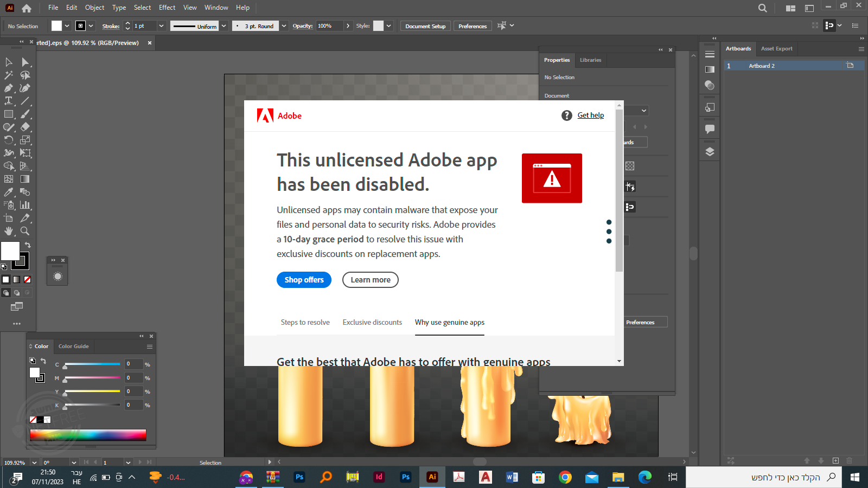Click the Learn more button
The width and height of the screenshot is (868, 488).
371,280
